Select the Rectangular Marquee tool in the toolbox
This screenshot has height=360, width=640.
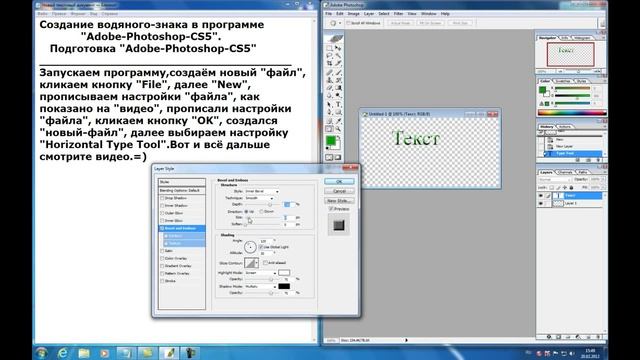[329, 48]
